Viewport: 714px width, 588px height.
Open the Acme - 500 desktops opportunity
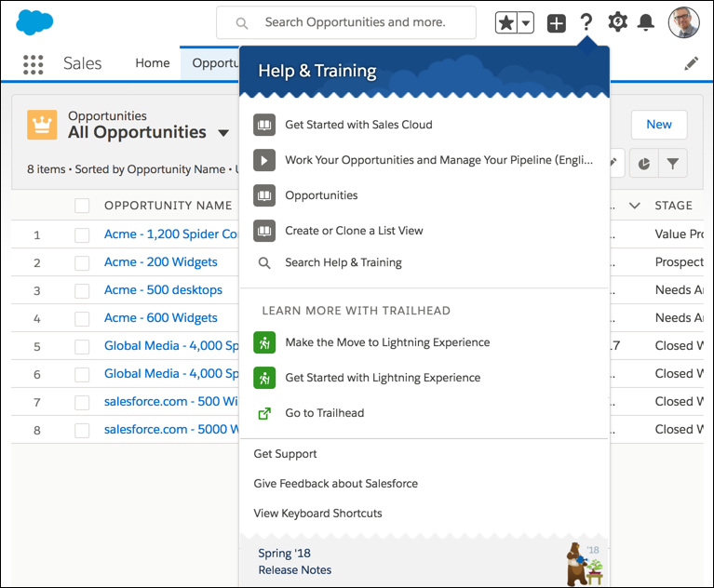[163, 290]
